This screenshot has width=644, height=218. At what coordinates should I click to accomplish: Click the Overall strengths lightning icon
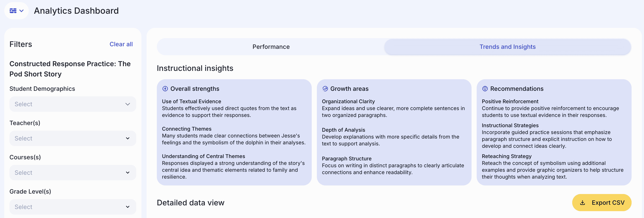[x=165, y=89]
